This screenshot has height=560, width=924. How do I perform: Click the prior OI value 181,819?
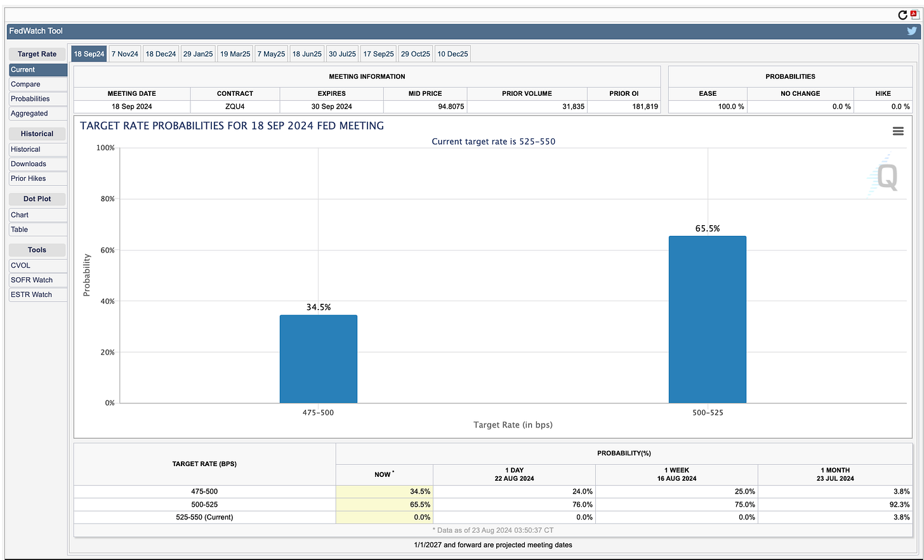click(645, 107)
